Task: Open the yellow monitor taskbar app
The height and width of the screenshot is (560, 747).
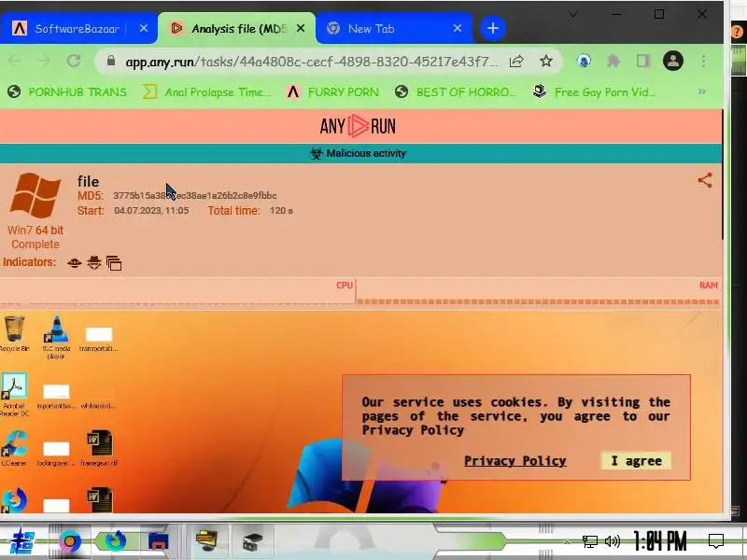Action: click(x=206, y=541)
